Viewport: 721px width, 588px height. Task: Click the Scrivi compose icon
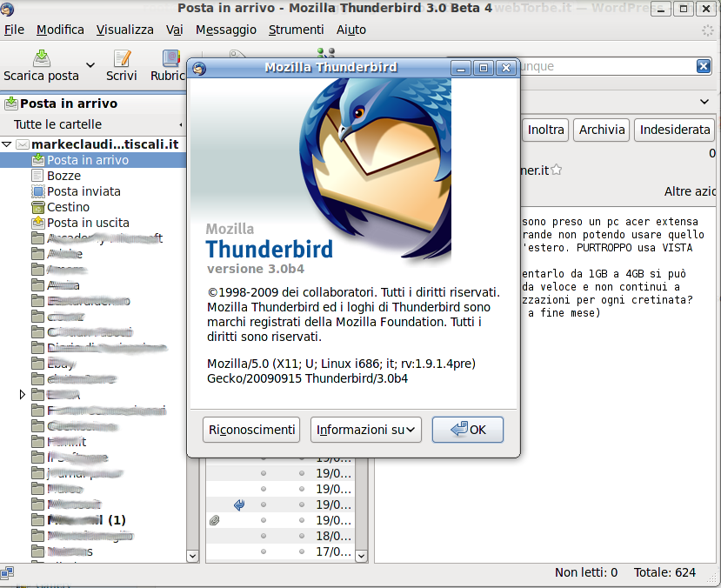pos(122,58)
